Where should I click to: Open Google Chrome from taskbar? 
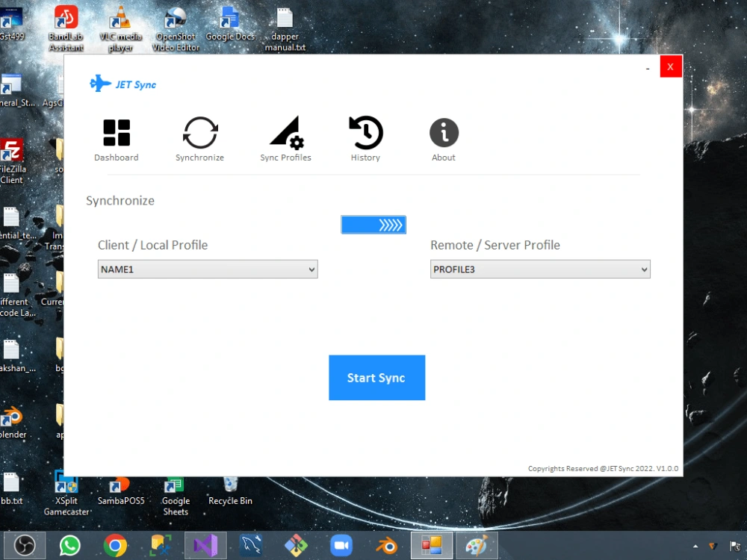coord(115,545)
